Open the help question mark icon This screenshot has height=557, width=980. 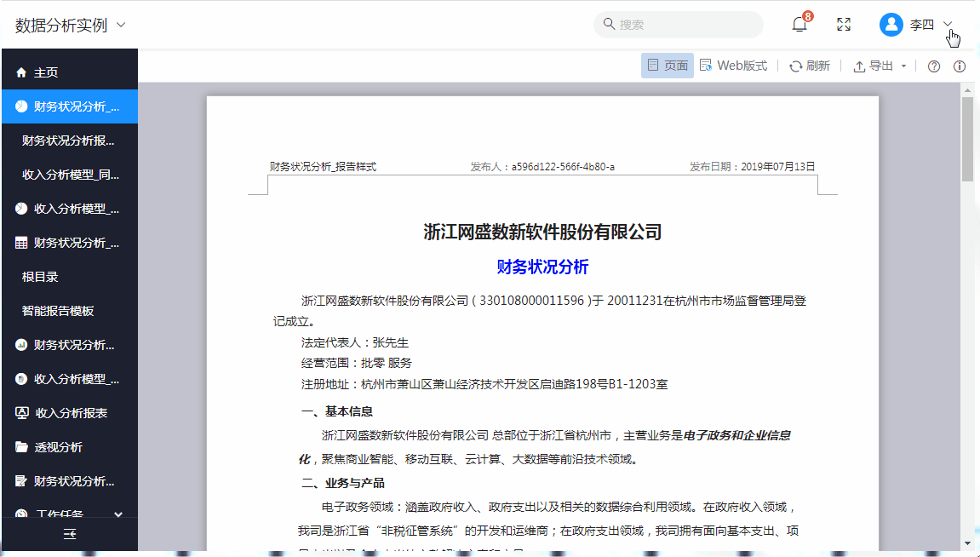934,66
